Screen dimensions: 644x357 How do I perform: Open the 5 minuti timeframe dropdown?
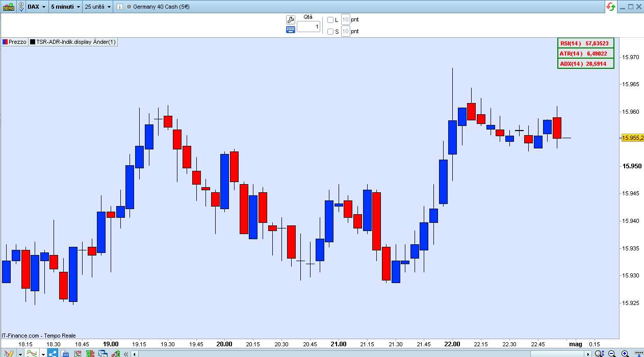66,7
